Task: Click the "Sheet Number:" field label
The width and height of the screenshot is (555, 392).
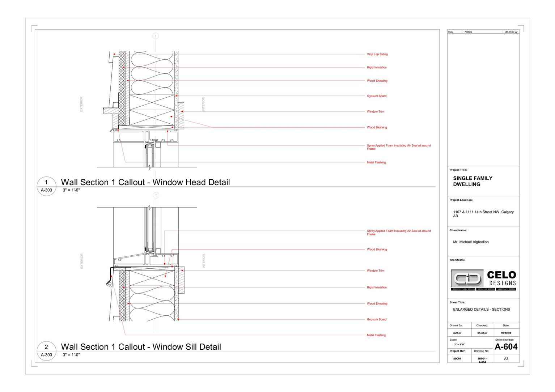Action: (x=504, y=340)
